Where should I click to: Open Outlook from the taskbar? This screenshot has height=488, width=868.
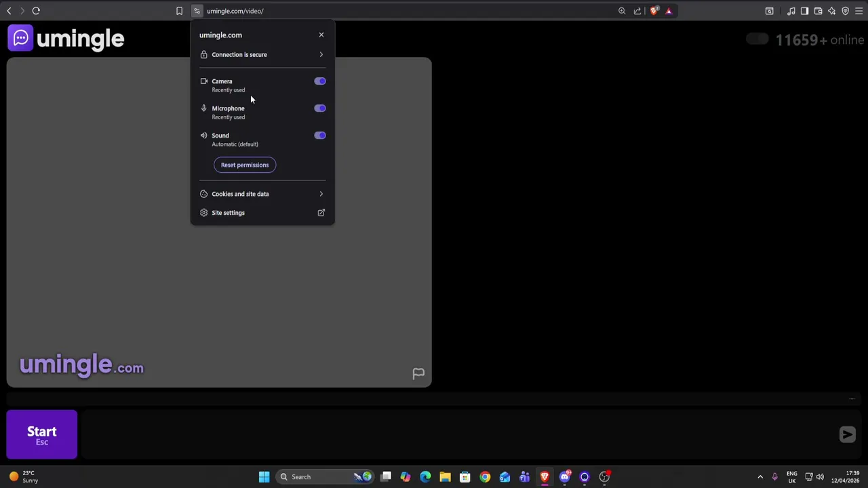point(505,476)
